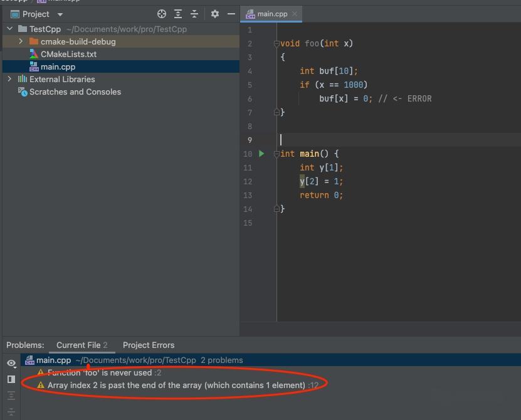Switch to the Project Errors tab
The image size is (521, 420).
tap(149, 345)
